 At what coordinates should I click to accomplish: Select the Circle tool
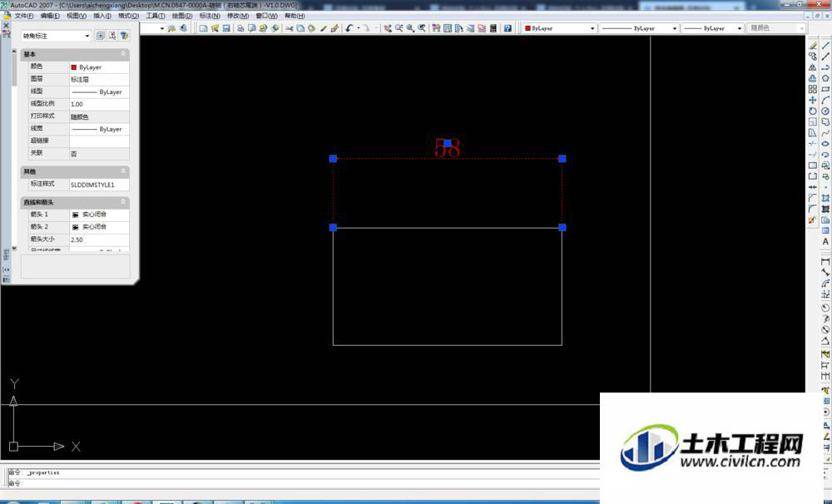[825, 111]
